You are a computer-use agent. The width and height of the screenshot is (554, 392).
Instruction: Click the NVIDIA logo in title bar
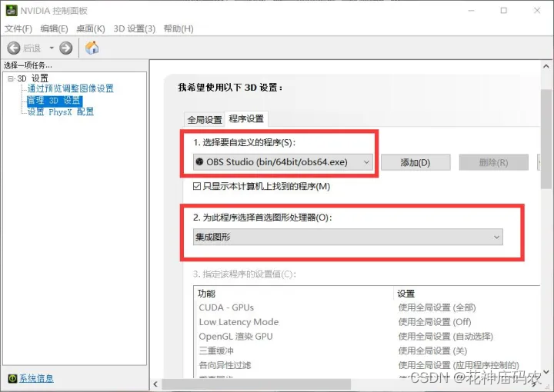[12, 11]
